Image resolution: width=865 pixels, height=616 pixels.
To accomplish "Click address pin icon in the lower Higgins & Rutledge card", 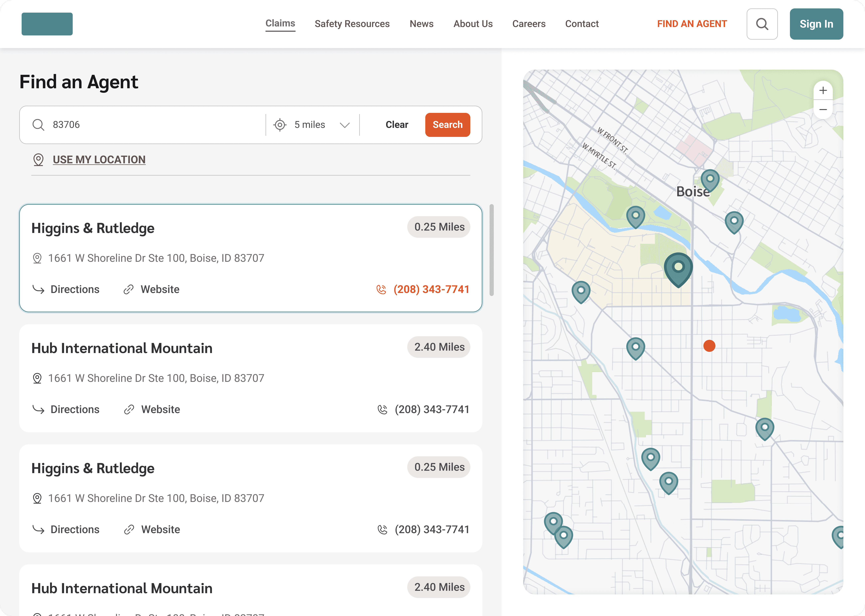I will pyautogui.click(x=37, y=498).
